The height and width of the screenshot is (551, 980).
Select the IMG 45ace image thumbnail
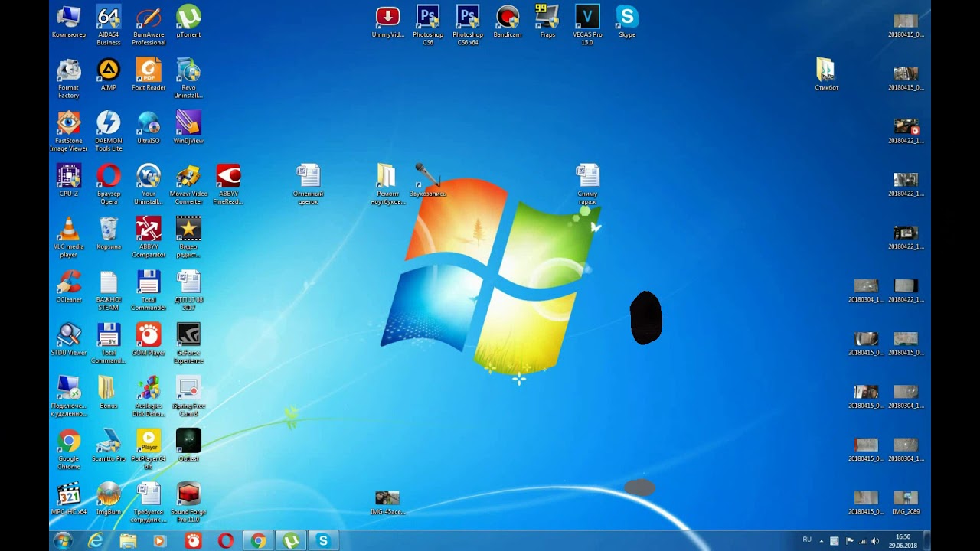tap(387, 503)
